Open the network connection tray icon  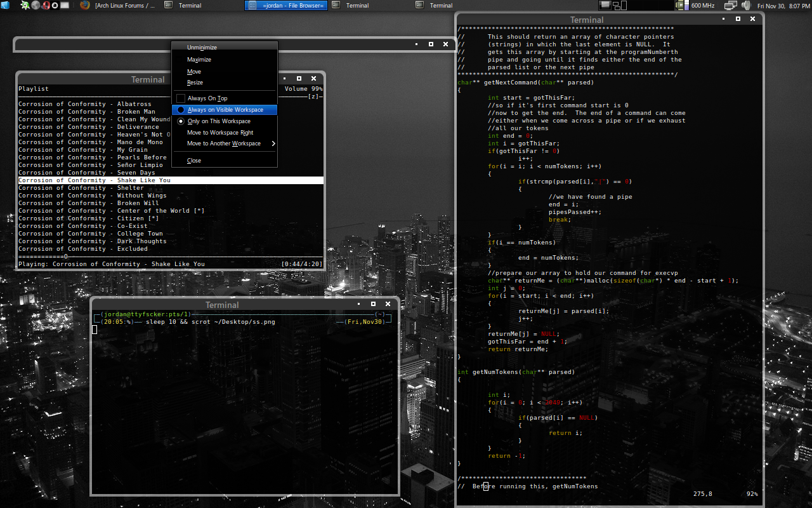tap(730, 5)
